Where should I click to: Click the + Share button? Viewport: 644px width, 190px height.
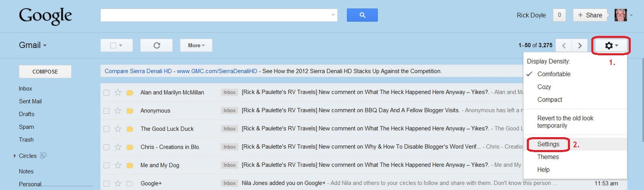[x=590, y=15]
